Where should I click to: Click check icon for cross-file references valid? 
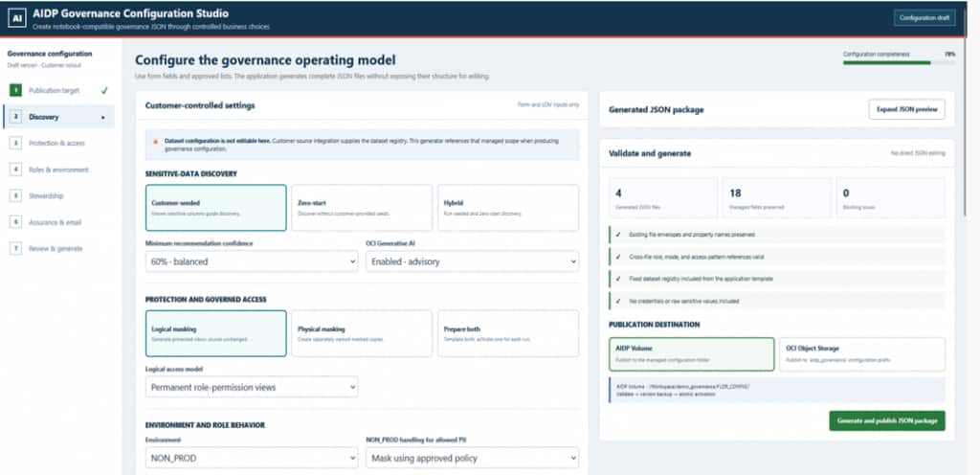[618, 257]
